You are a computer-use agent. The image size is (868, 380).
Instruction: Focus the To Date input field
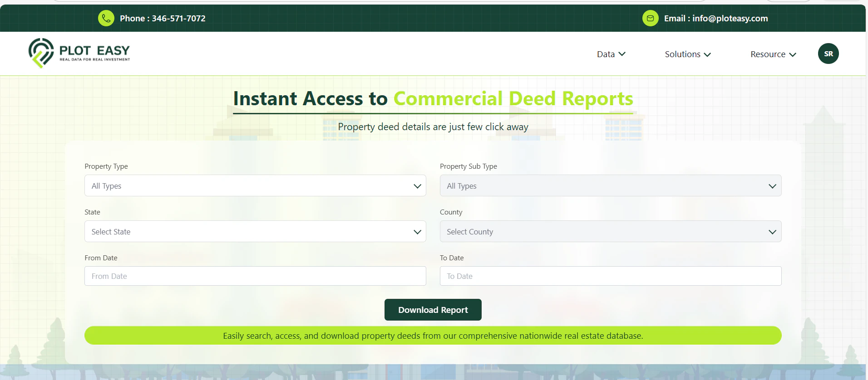tap(611, 276)
